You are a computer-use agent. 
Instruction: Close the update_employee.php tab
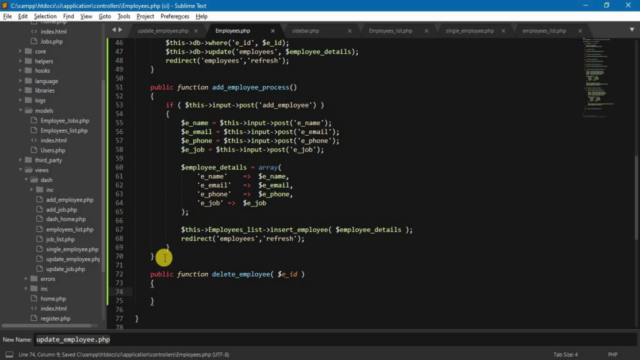tap(196, 31)
